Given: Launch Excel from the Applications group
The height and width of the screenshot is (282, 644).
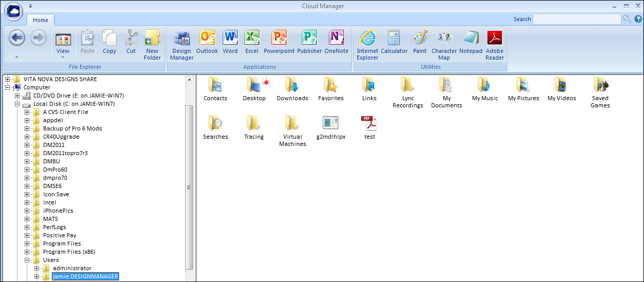Looking at the screenshot, I should [x=251, y=42].
